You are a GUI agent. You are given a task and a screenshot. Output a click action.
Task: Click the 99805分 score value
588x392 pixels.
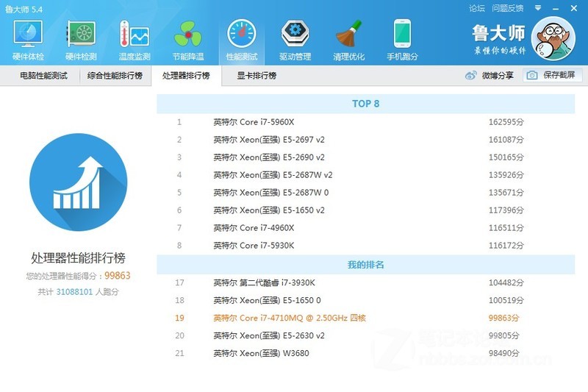point(503,335)
